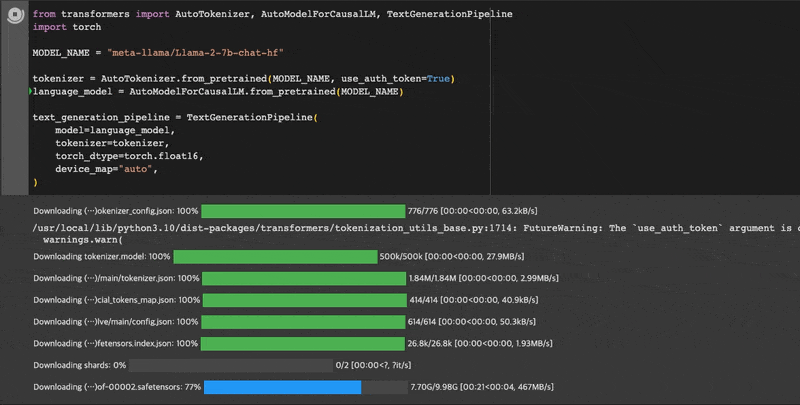Click the tokenizer=tokenizer argument line

(x=112, y=143)
